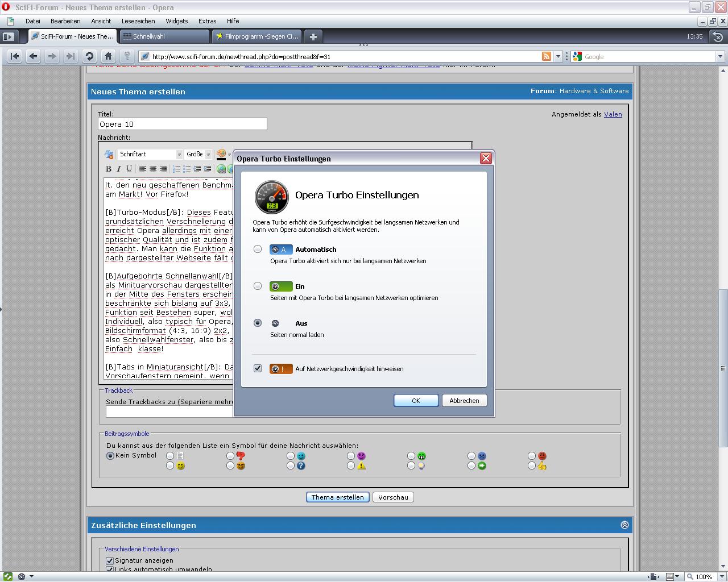This screenshot has height=582, width=728.
Task: Open the Schriftart font dropdown
Action: point(179,154)
